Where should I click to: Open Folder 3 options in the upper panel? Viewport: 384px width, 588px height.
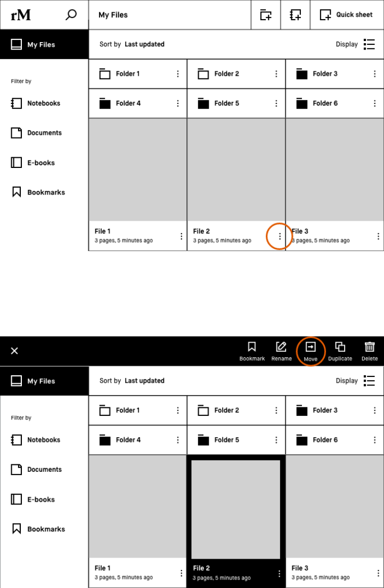[374, 74]
